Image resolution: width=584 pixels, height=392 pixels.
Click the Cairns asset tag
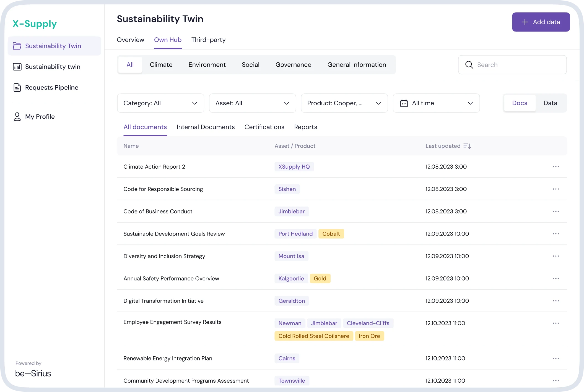[287, 358]
